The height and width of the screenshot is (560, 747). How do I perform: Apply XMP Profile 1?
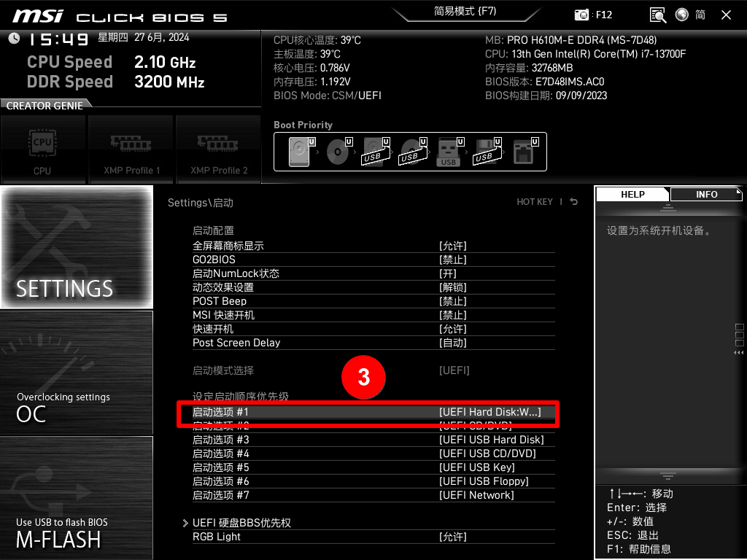tap(131, 149)
